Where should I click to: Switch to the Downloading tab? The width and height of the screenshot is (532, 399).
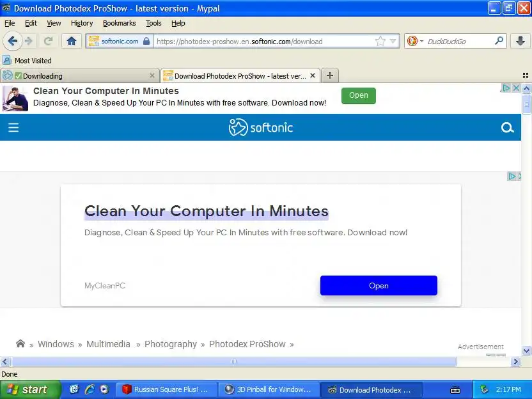[79, 75]
